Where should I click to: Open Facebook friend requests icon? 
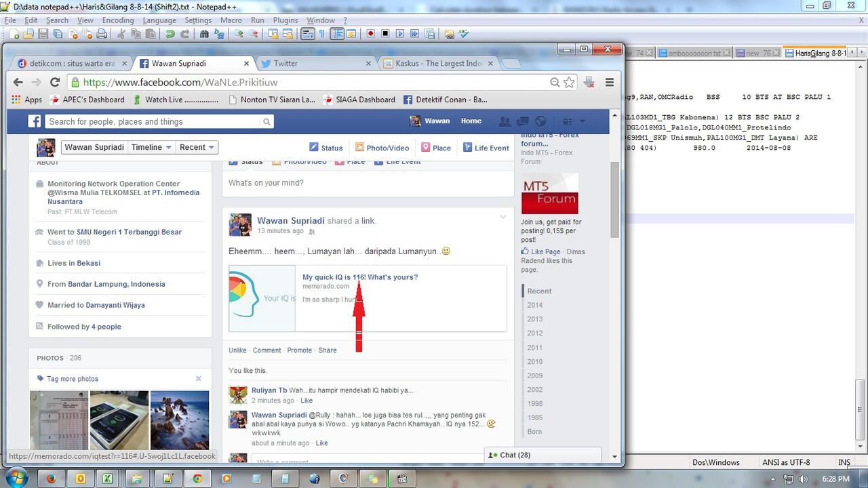(505, 121)
